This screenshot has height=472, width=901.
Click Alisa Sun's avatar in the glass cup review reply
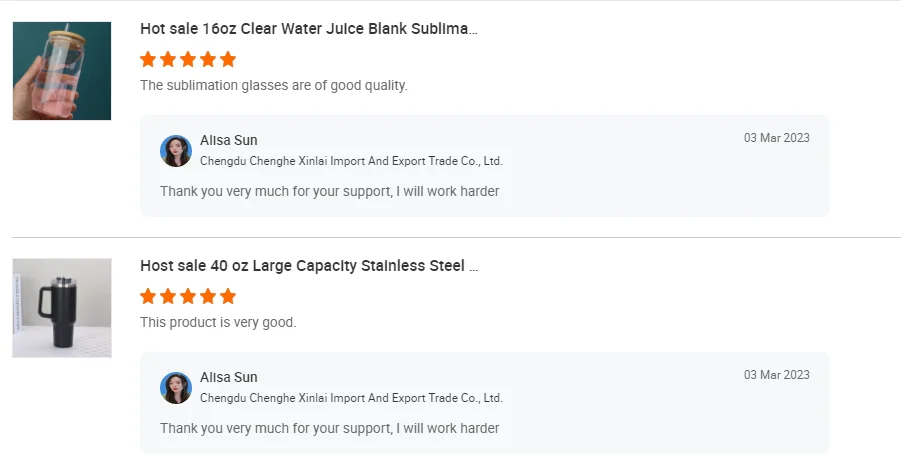176,151
